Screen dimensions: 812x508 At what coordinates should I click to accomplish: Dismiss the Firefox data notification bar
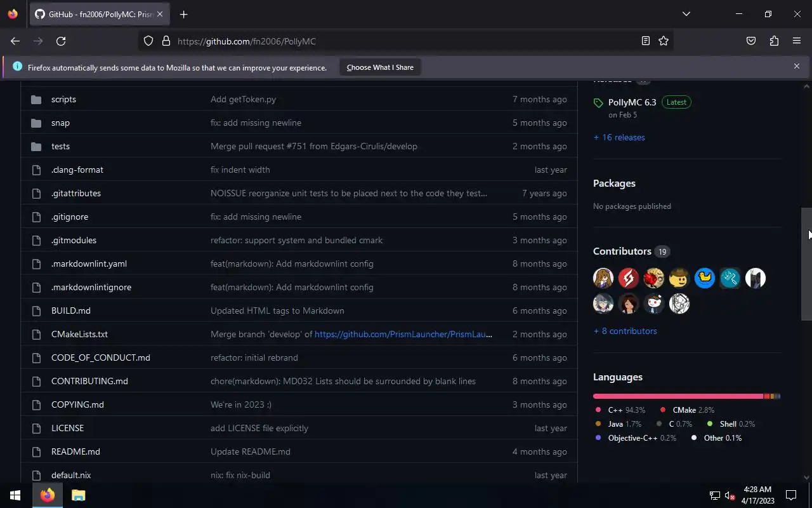797,66
